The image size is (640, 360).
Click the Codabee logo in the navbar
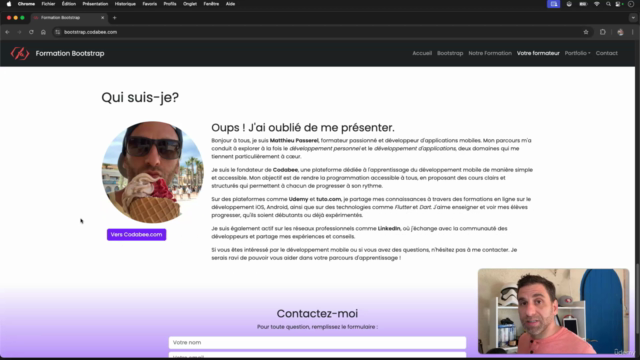pyautogui.click(x=20, y=53)
